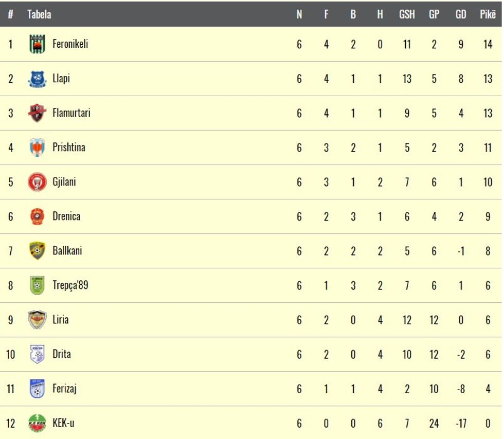504x439 pixels.
Task: Click the Trepça'89 club logo
Action: pos(37,285)
